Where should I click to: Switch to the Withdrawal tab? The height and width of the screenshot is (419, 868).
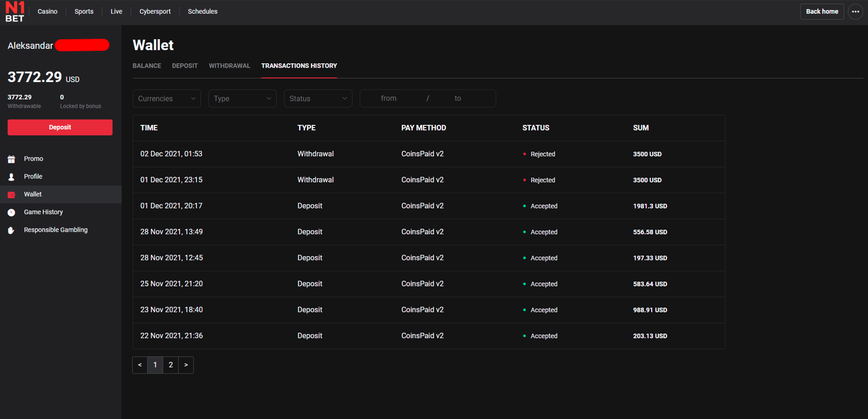coord(230,66)
